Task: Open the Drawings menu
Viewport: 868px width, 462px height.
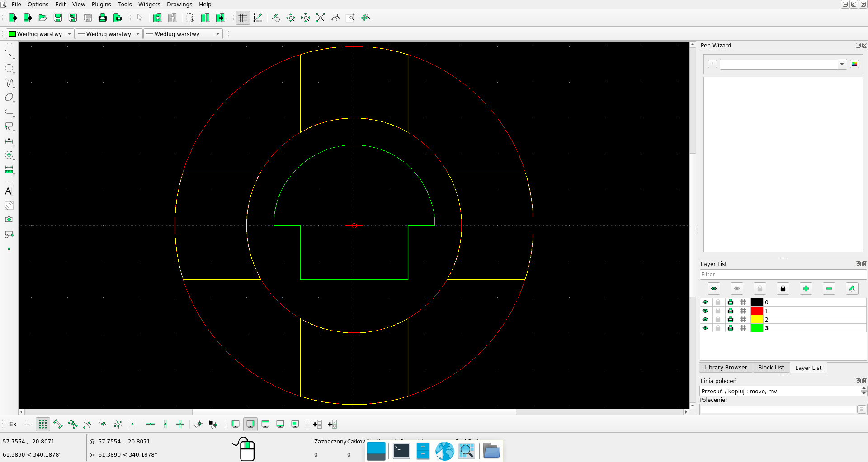Action: point(179,4)
